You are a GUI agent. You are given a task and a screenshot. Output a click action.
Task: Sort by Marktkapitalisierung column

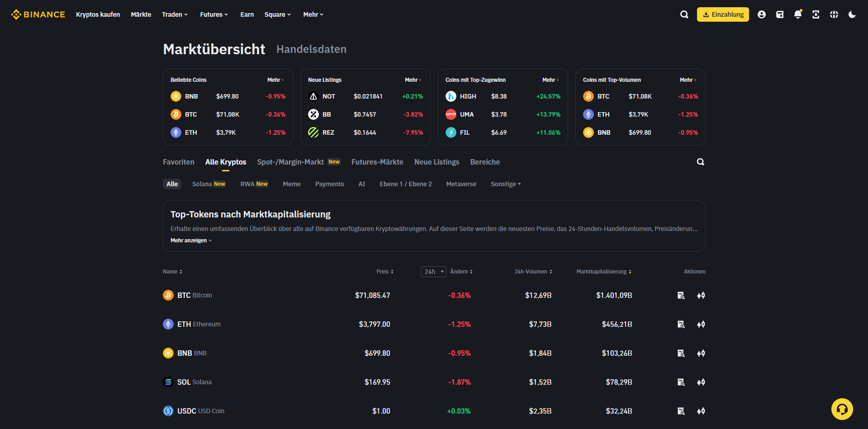point(604,272)
